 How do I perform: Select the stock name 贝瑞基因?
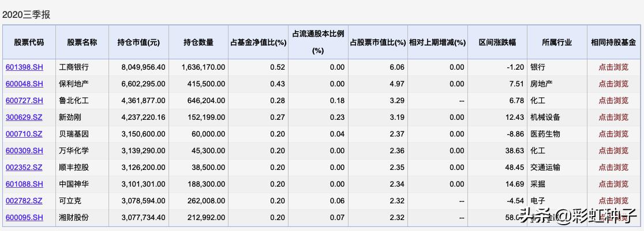[74, 134]
